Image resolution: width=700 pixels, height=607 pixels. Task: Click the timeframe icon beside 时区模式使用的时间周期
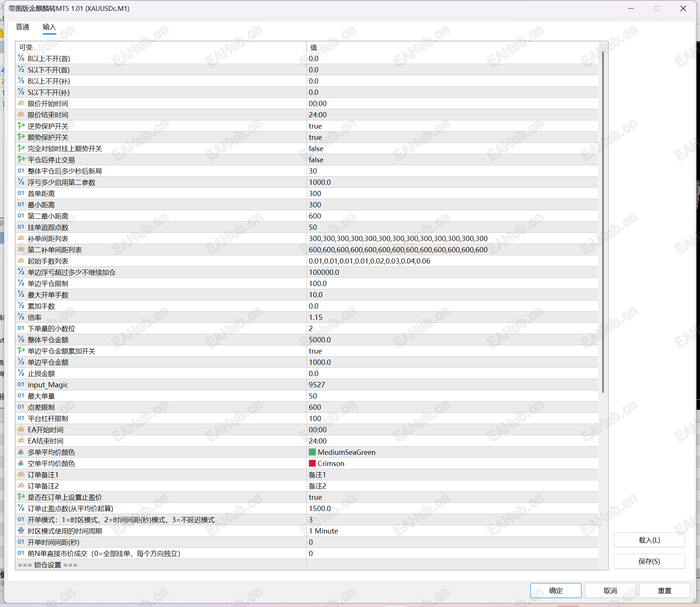(21, 531)
